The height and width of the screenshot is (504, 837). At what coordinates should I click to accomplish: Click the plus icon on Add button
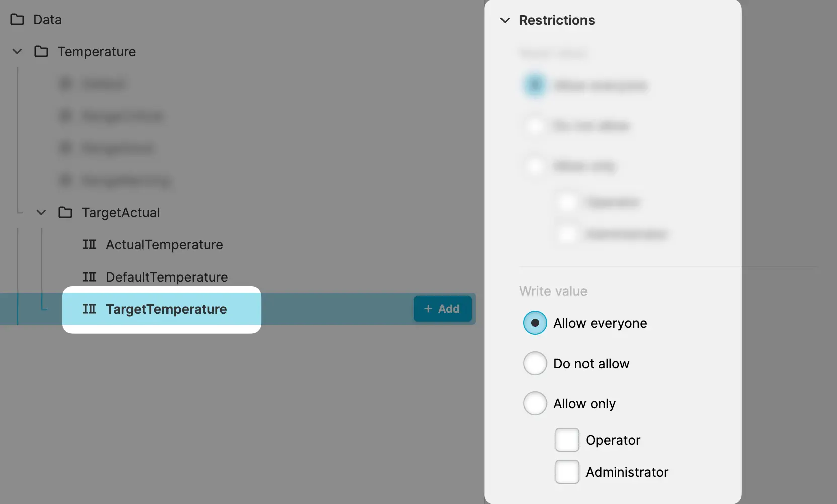pos(428,309)
